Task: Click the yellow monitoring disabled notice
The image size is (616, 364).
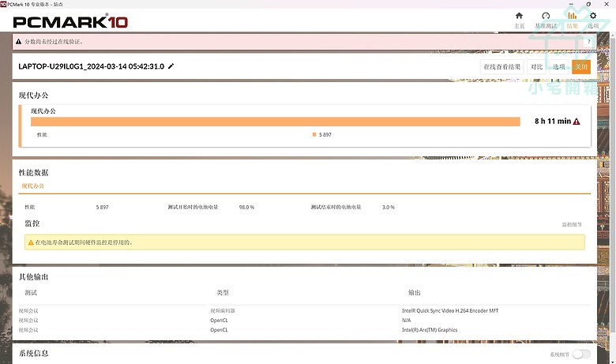Action: 305,242
